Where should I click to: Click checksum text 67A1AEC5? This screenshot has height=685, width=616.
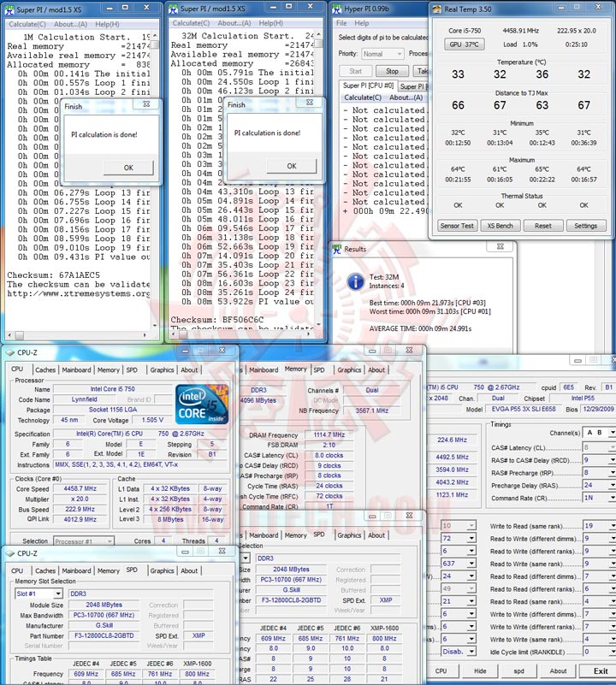coord(79,275)
